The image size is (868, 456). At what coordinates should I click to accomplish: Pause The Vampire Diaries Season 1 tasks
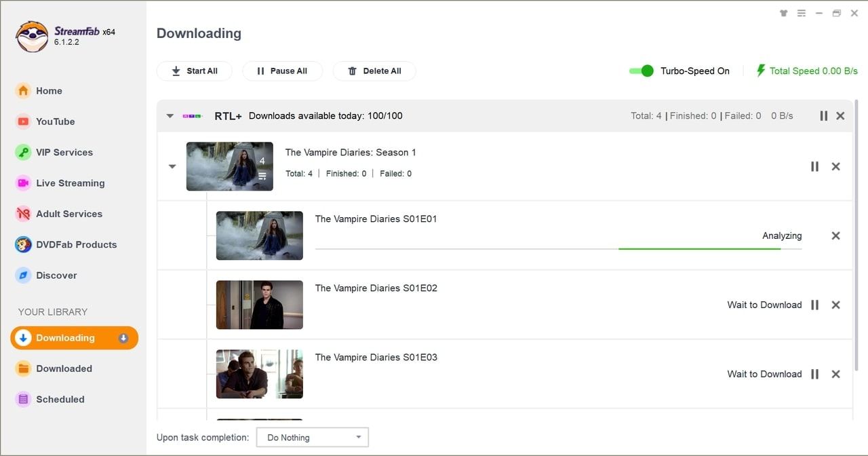click(x=814, y=166)
